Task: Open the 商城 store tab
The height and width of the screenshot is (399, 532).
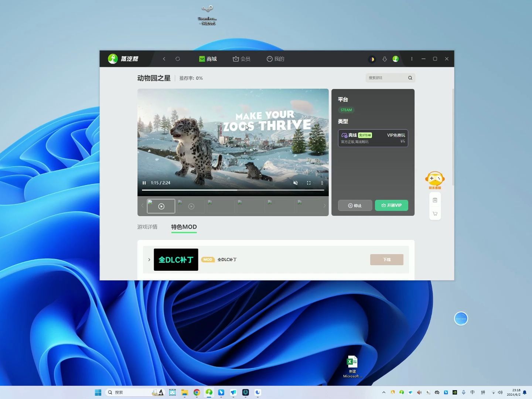Action: [208, 59]
